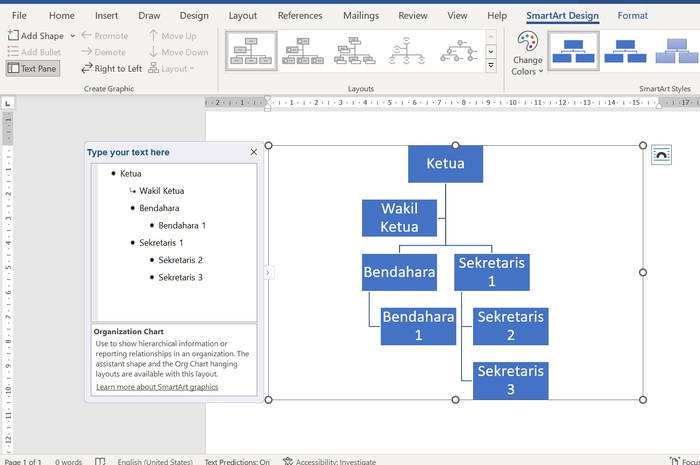
Task: Click Sekretaris 2 entry in text pane
Action: coord(180,260)
